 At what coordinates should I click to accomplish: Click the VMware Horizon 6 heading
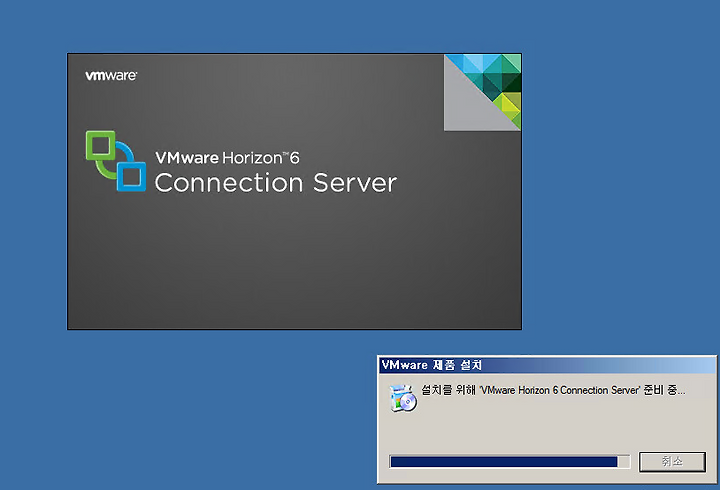tap(227, 158)
